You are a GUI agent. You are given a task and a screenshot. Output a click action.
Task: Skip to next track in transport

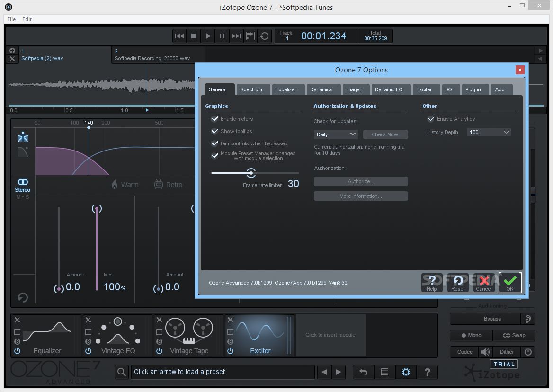pyautogui.click(x=236, y=36)
